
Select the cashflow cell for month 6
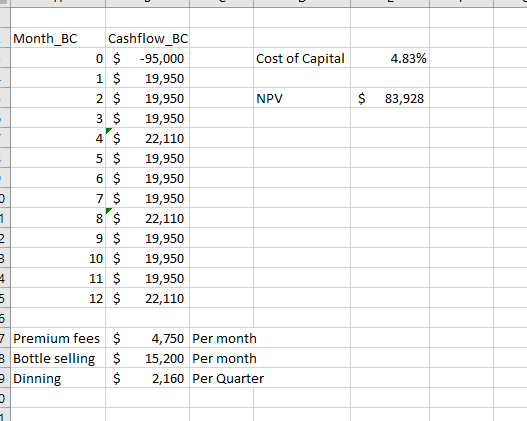(x=148, y=178)
